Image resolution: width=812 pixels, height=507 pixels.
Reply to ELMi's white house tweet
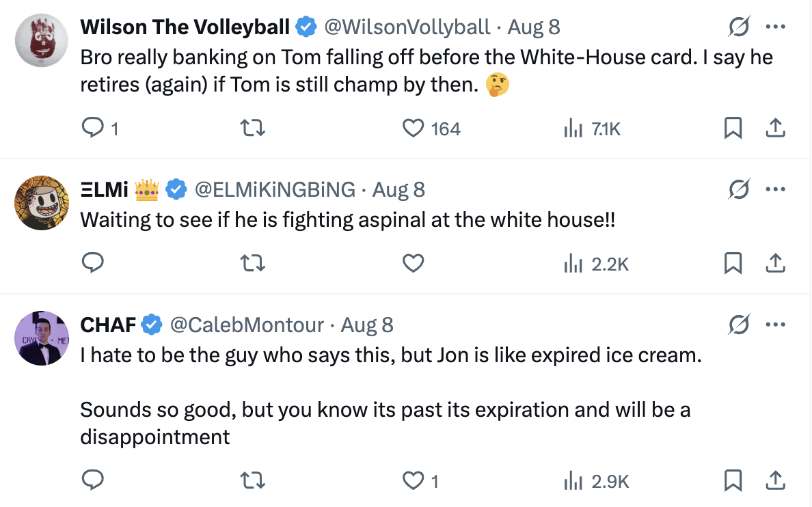pos(92,263)
